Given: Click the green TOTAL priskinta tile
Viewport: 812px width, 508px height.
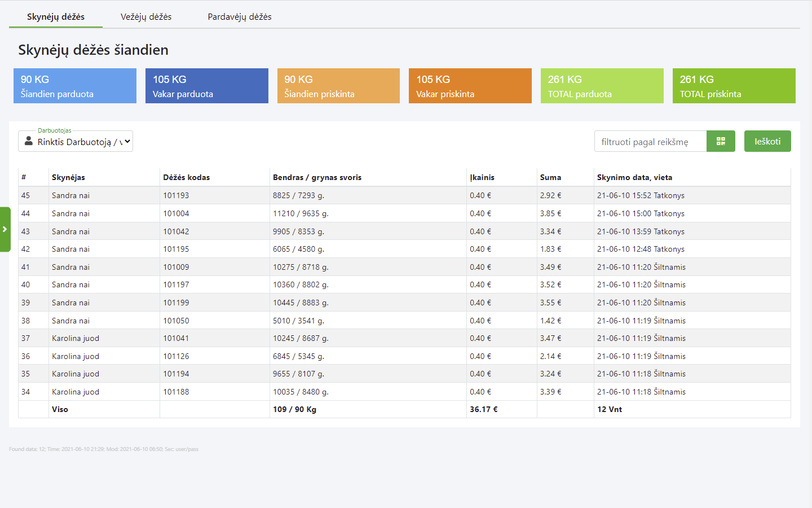Looking at the screenshot, I should pos(734,86).
